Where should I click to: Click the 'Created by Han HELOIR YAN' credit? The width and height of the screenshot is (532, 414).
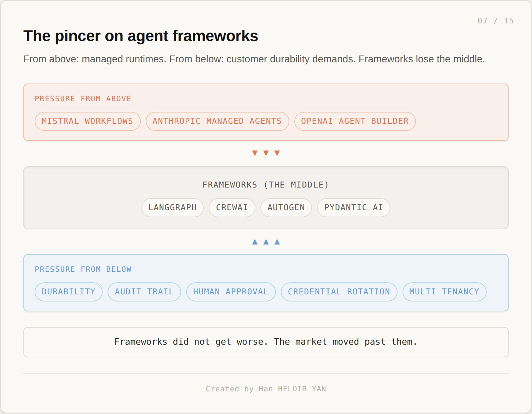click(x=266, y=389)
